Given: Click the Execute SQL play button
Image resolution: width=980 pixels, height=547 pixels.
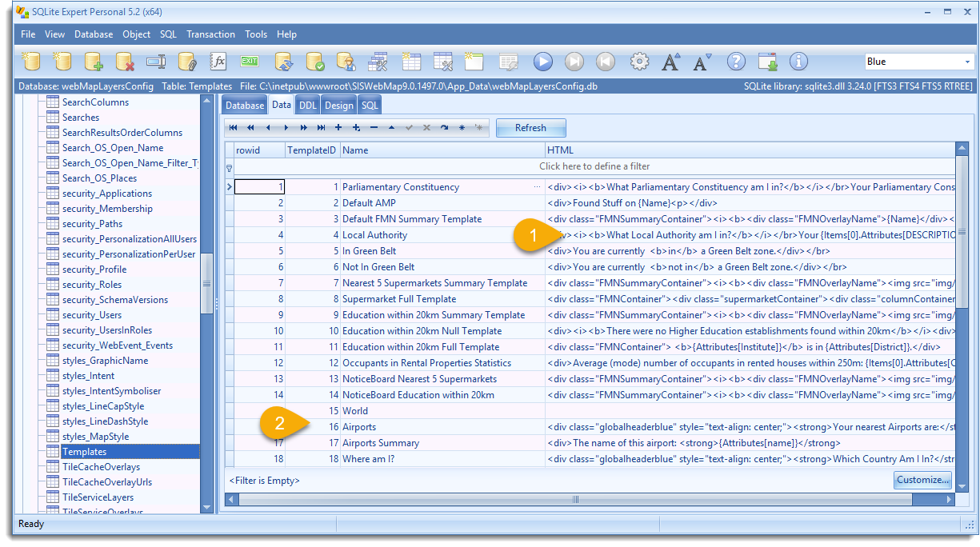Looking at the screenshot, I should [x=543, y=62].
